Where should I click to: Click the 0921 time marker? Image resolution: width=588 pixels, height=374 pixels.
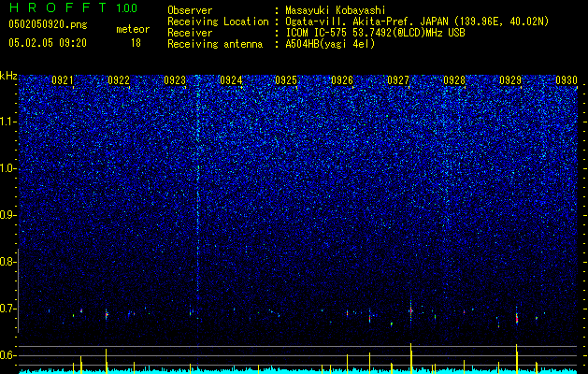tap(63, 80)
